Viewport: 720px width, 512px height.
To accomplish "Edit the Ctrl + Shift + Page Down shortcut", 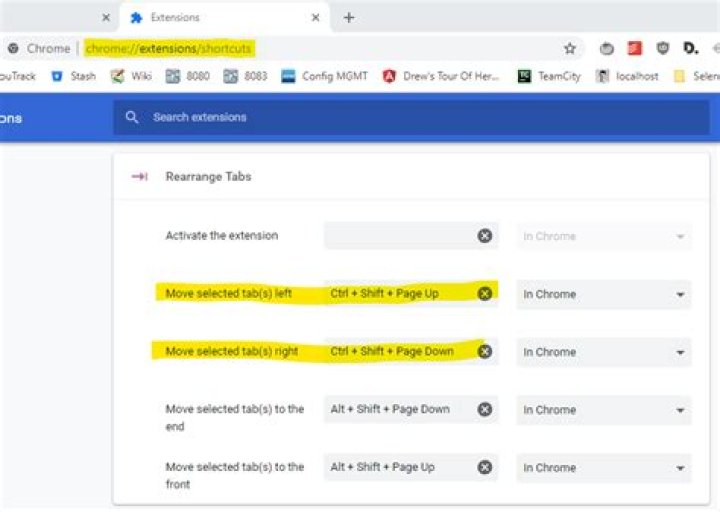I will point(411,351).
